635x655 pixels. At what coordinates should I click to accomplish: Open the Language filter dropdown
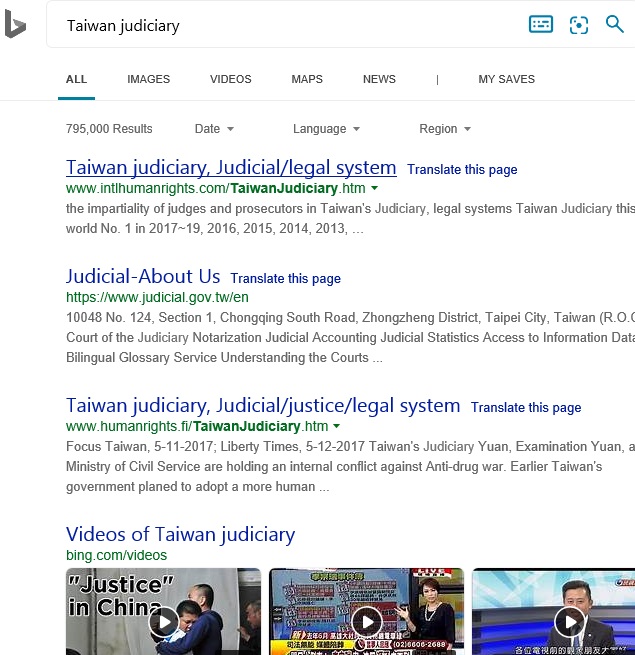(326, 129)
